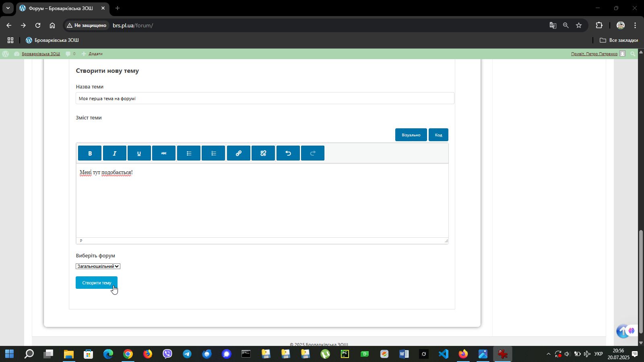The image size is (644, 362).
Task: Click the Назва теми input field
Action: [265, 99]
